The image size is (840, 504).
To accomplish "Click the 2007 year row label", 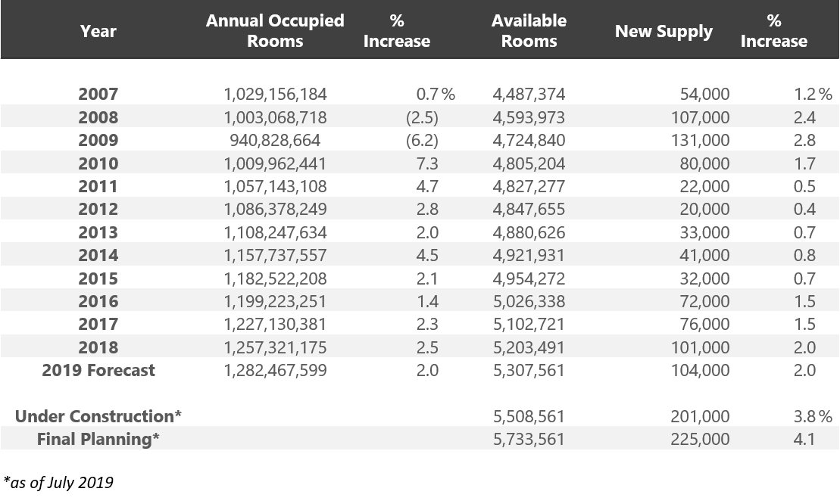I will 98,95.
